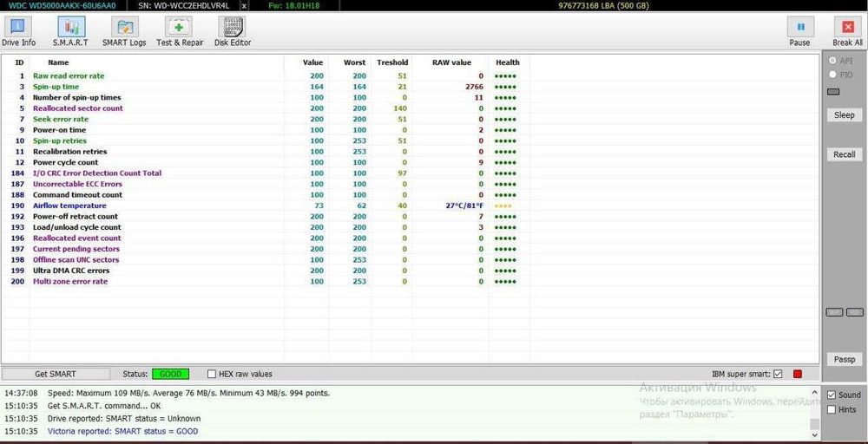Click the log line about Maximum 109 MB/s speed
Screen dimensions: 868x444
(188, 393)
